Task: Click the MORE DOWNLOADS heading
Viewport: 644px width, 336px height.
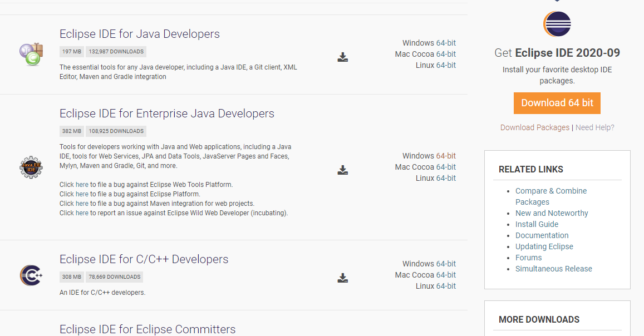Action: tap(539, 320)
